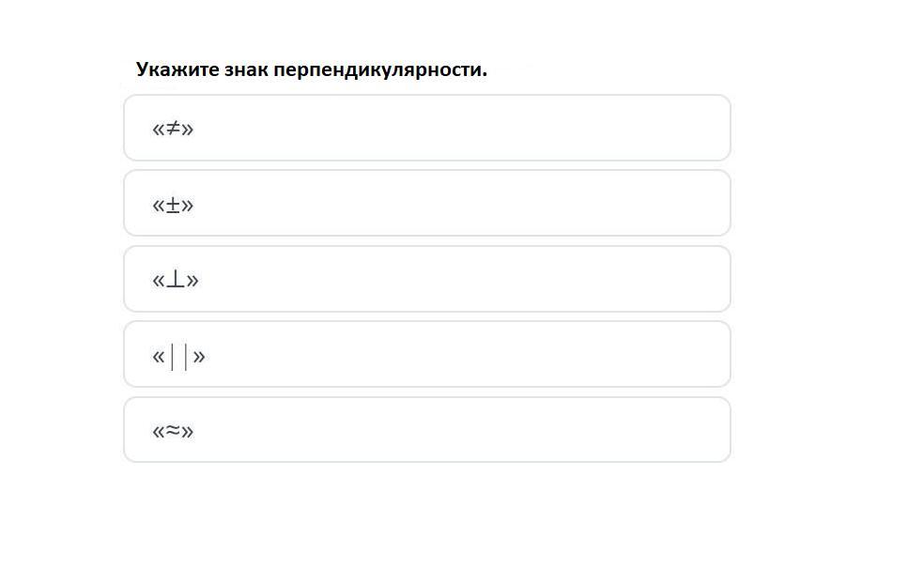Click the question text «Укажите знак перпендикулярности.»

[x=312, y=69]
